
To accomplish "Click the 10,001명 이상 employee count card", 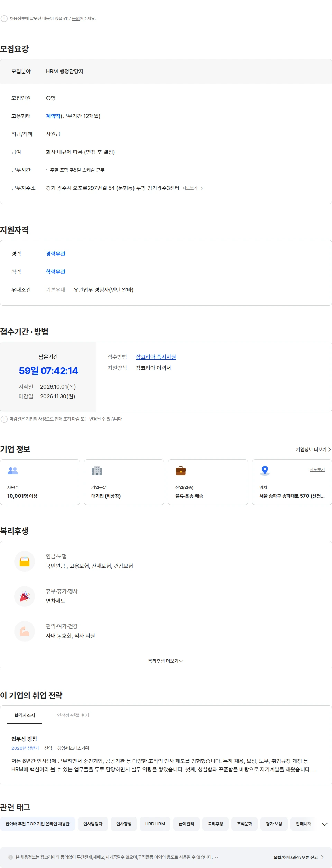I will [x=40, y=482].
